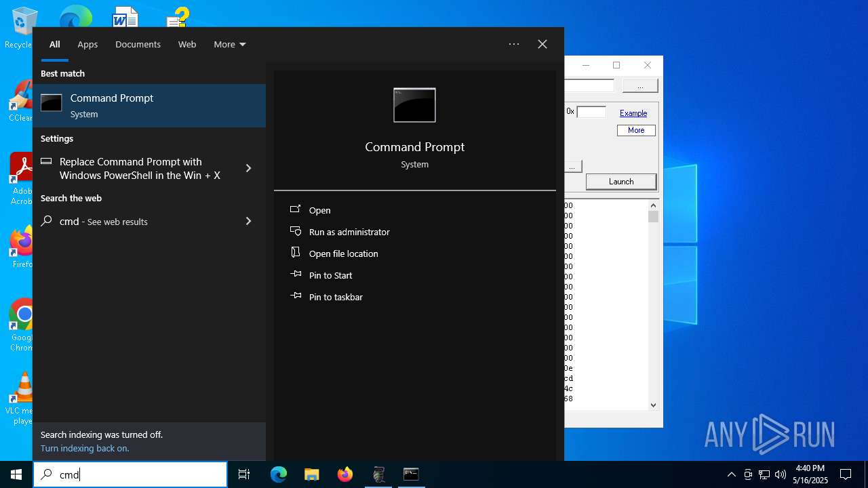Open cmd See web results
The image size is (868, 488).
104,221
